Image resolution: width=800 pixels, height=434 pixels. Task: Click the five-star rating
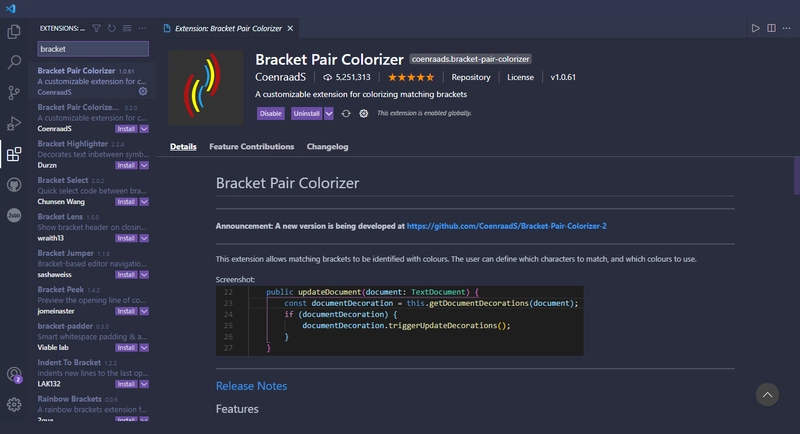tap(411, 78)
